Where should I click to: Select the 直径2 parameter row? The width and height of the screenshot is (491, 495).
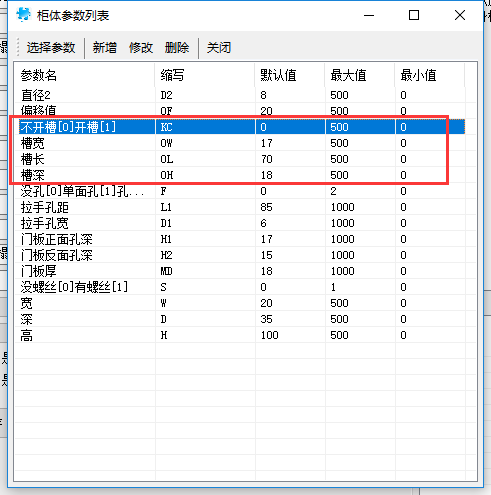[240, 95]
